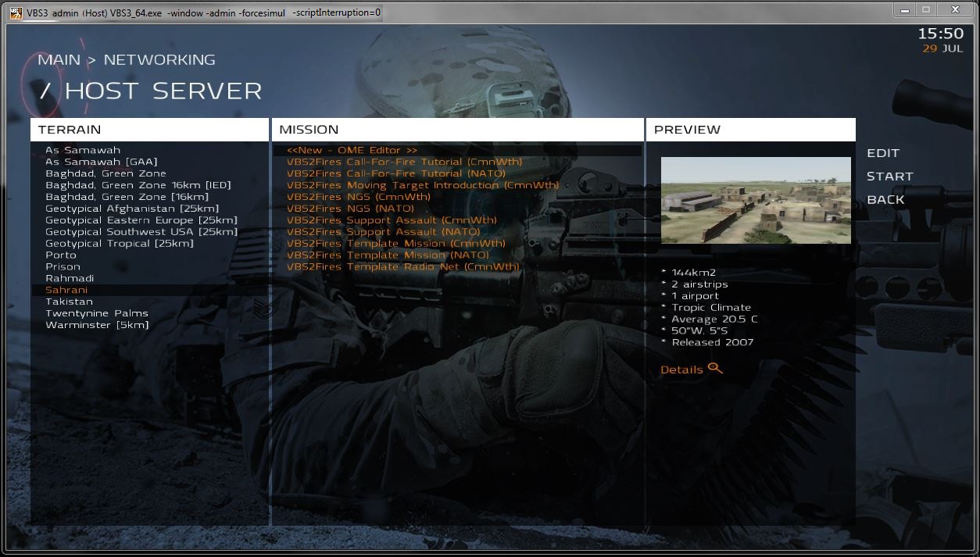Click NETWORKING in the breadcrumb
The image size is (980, 557).
(159, 60)
